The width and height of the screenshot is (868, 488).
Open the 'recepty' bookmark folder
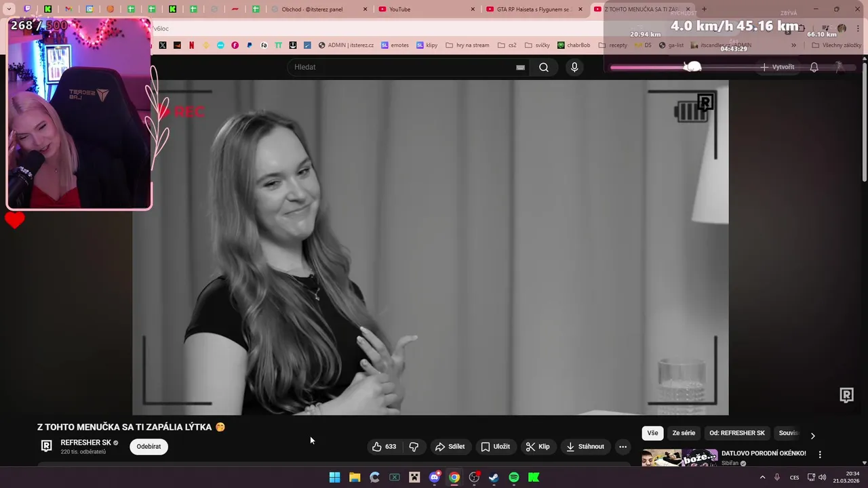[613, 45]
